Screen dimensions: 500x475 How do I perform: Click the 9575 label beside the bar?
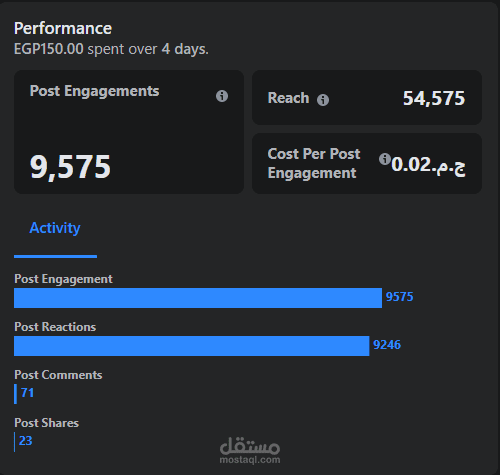[399, 297]
